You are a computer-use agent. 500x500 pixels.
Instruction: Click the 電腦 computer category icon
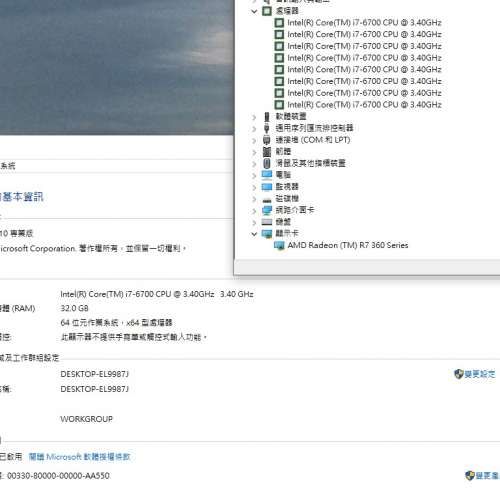[267, 175]
